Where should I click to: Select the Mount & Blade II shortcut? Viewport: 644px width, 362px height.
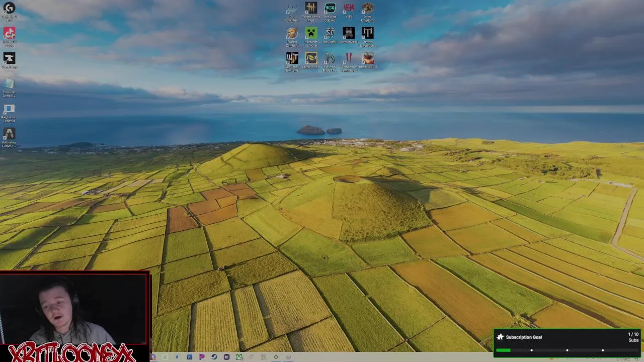pos(330,62)
